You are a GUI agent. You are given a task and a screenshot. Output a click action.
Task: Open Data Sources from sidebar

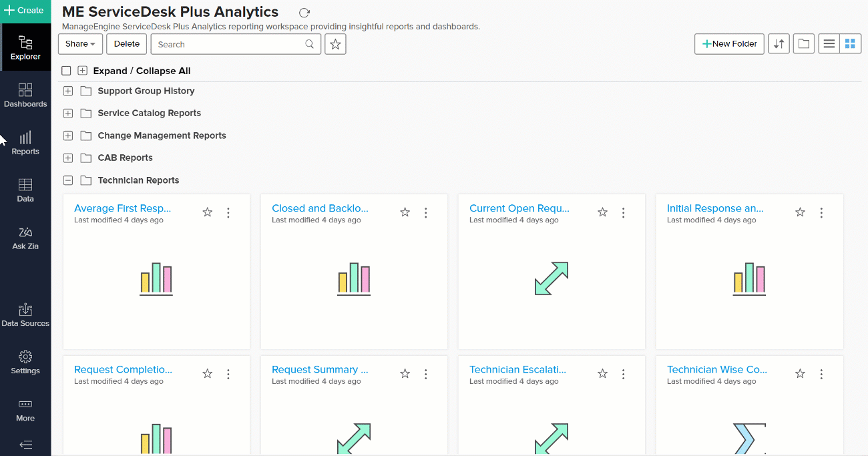click(x=25, y=314)
